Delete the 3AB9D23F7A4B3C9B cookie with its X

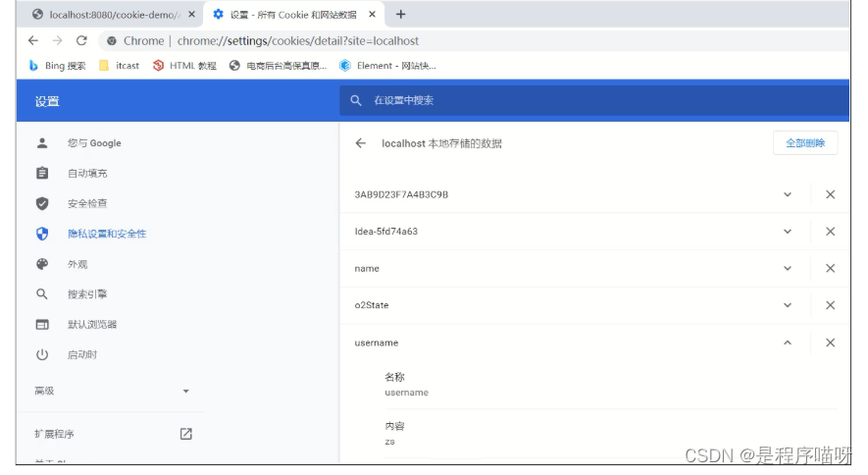[830, 194]
